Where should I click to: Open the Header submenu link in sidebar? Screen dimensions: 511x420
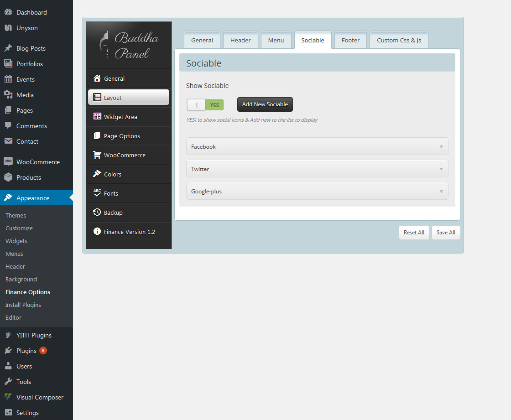(x=15, y=266)
